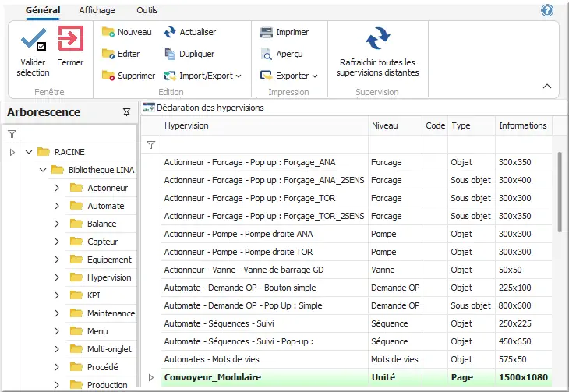This screenshot has width=569, height=392.
Task: Click the Imprimer printer icon
Action: tap(267, 32)
